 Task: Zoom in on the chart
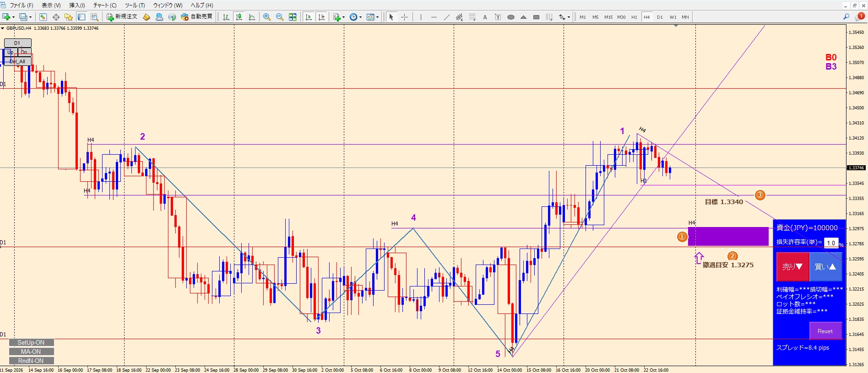pyautogui.click(x=267, y=17)
